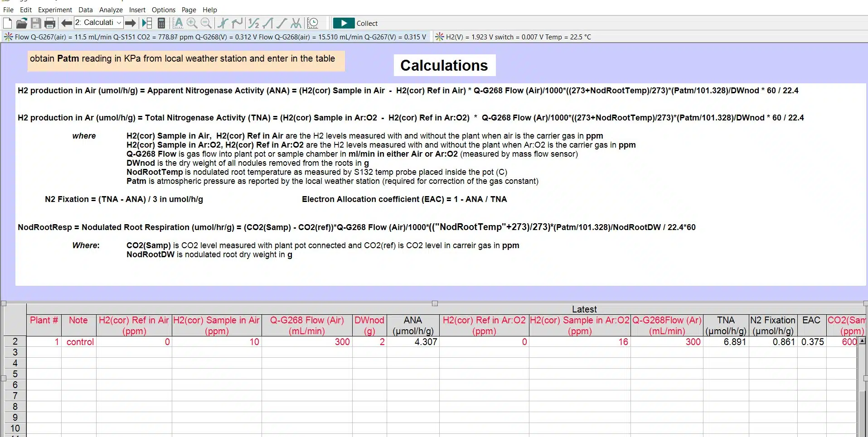868x437 pixels.
Task: Create a new Logger Pro file
Action: pos(7,23)
